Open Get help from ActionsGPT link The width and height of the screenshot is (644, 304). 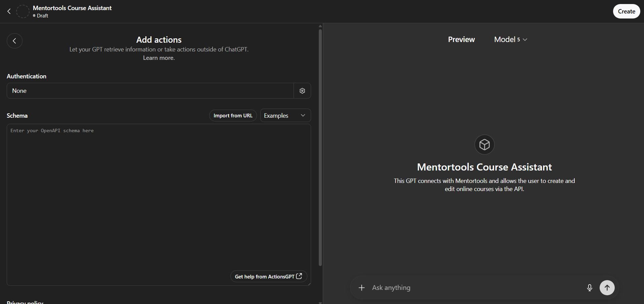tap(268, 276)
